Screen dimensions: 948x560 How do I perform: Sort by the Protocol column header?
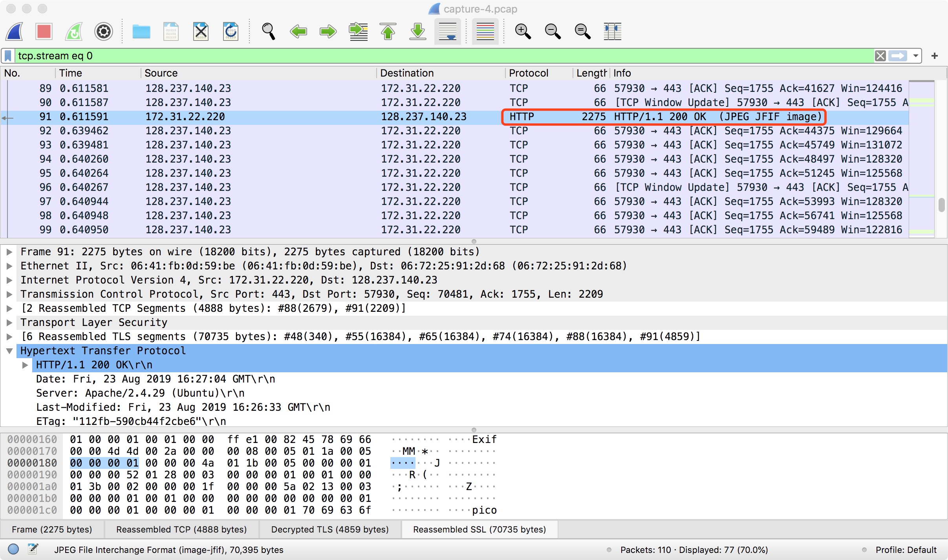pos(539,73)
